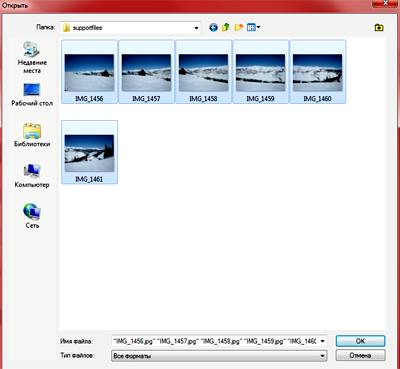Select the IMG_1461 thumbnail
This screenshot has height=369, width=400.
coord(89,152)
